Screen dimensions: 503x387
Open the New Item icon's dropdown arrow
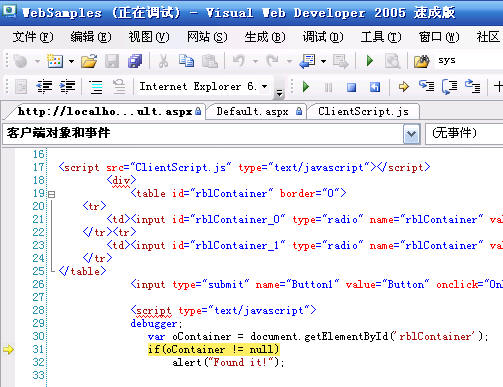click(x=71, y=62)
